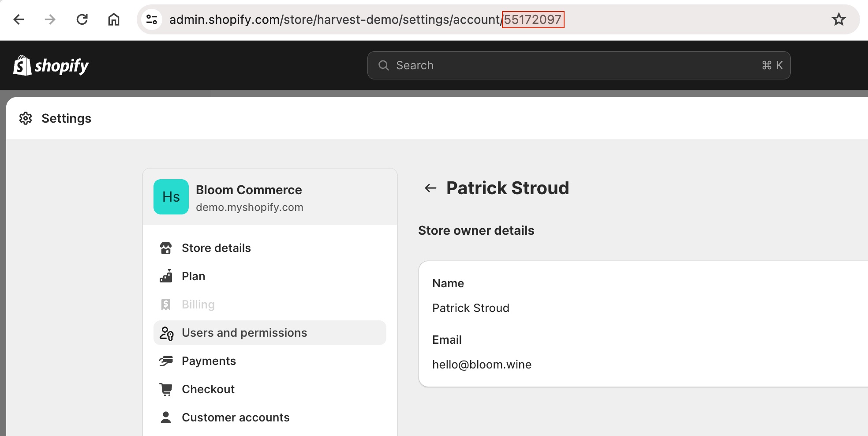The width and height of the screenshot is (868, 436).
Task: Bookmark this page with the star
Action: click(x=838, y=19)
